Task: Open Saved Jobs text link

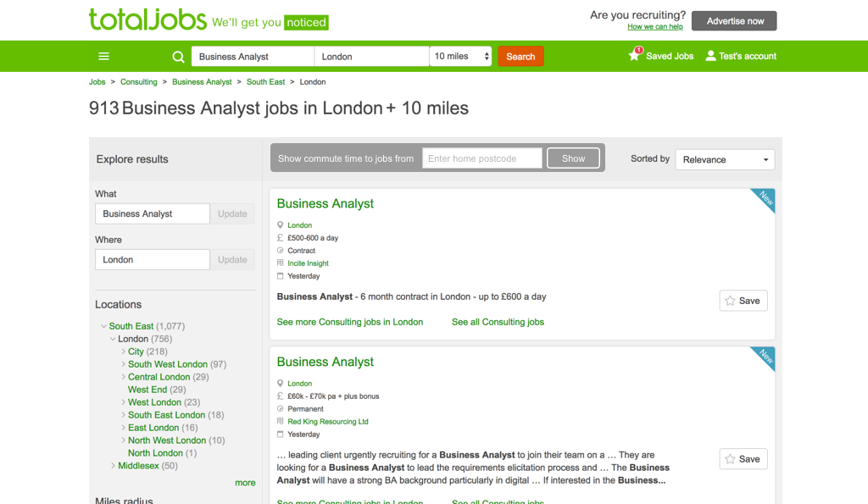Action: click(670, 56)
